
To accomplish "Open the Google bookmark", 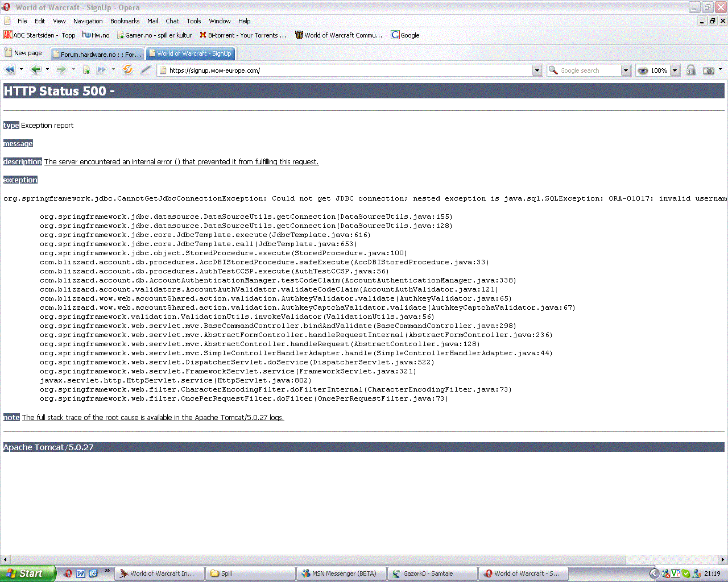I will point(405,35).
